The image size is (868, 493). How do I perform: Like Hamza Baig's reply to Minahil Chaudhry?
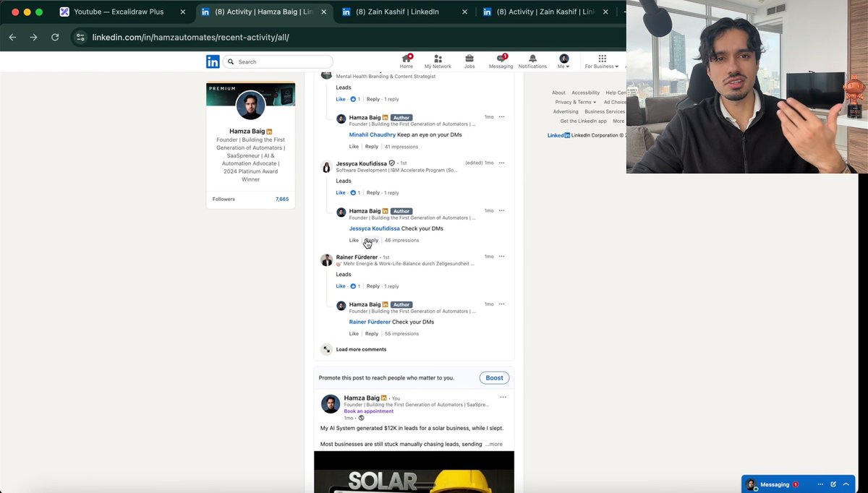(354, 146)
